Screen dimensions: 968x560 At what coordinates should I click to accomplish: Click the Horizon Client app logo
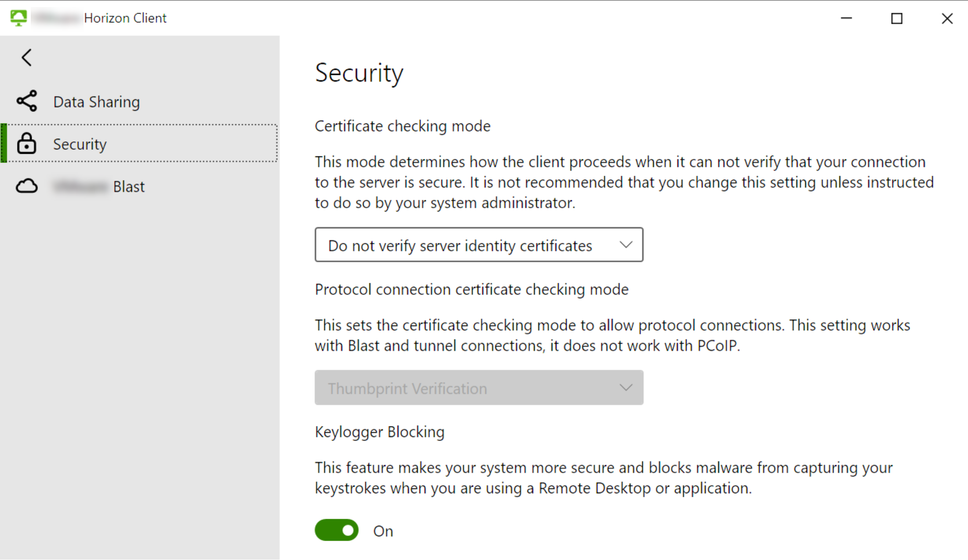tap(18, 18)
